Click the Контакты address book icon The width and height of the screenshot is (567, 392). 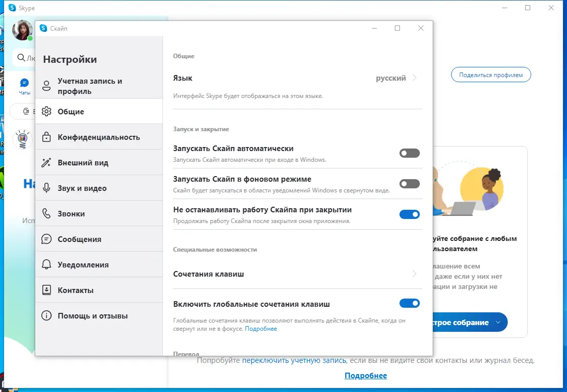click(x=48, y=290)
